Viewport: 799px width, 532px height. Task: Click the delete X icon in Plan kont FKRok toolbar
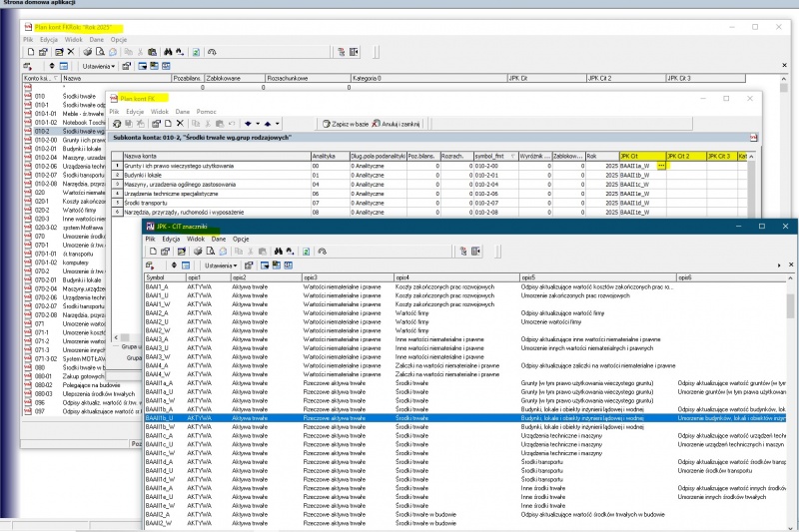(x=71, y=51)
